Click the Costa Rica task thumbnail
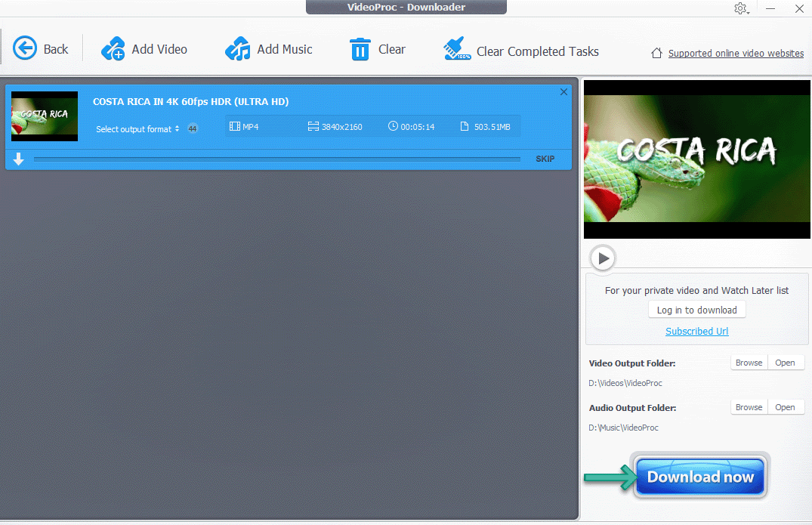The image size is (812, 525). tap(45, 116)
